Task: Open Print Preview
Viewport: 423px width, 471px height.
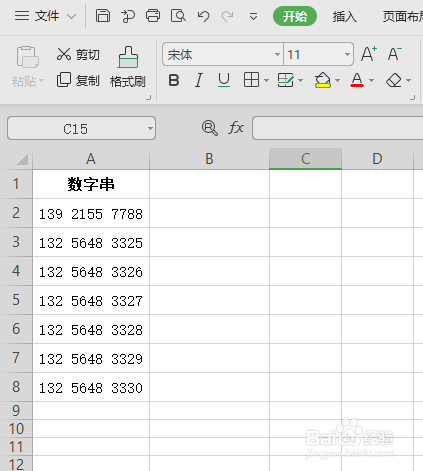Action: [x=178, y=16]
